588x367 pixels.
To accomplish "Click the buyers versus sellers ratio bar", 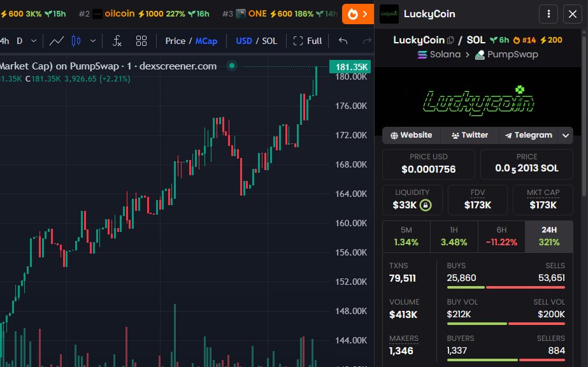I will coord(506,360).
